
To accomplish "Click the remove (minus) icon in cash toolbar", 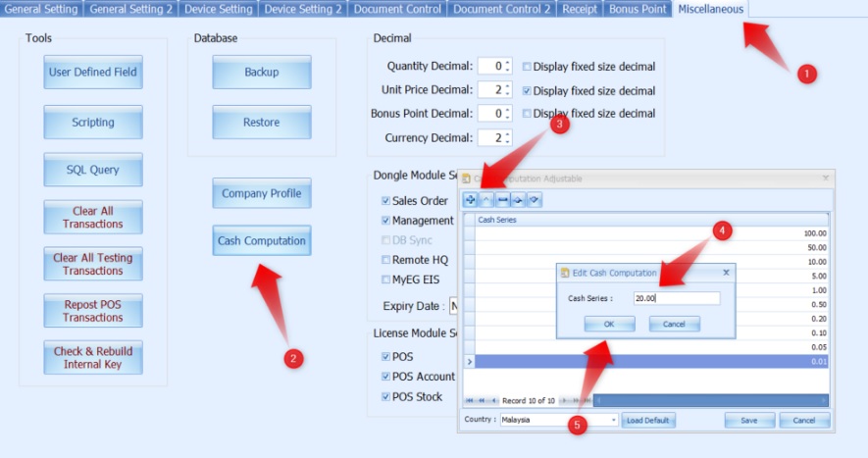I will point(503,199).
